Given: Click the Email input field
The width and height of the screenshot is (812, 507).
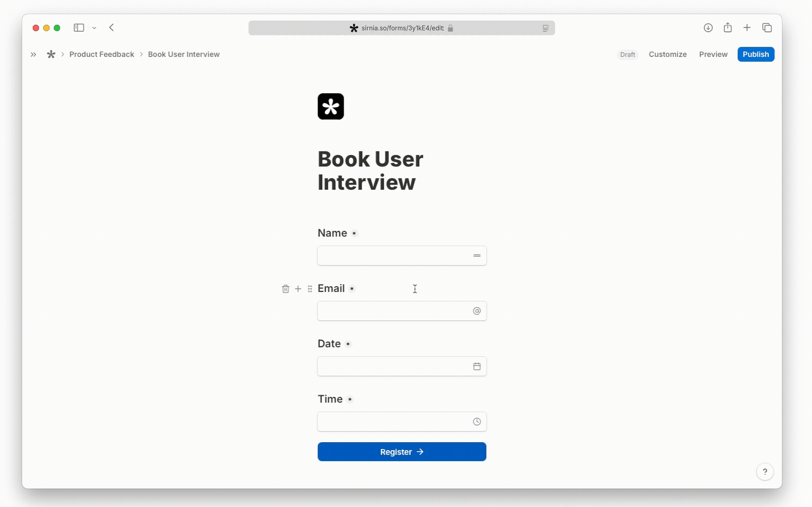Looking at the screenshot, I should (x=402, y=311).
